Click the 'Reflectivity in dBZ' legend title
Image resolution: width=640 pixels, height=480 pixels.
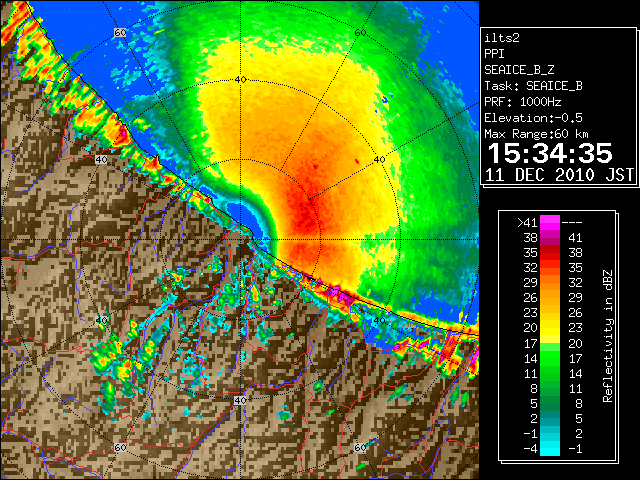pyautogui.click(x=608, y=336)
